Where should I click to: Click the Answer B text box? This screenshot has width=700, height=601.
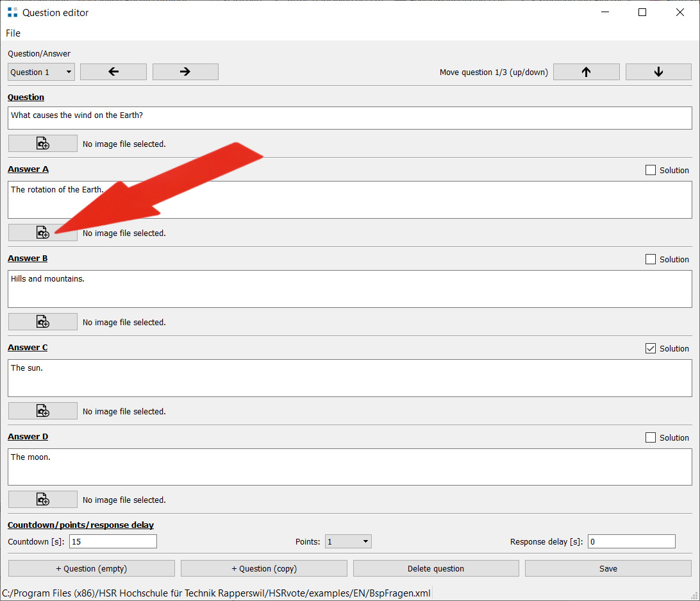pos(349,289)
